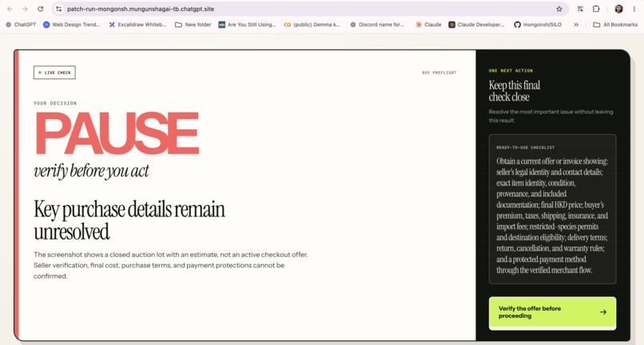
Task: Open the (public) Gemma bookmark
Action: 312,25
